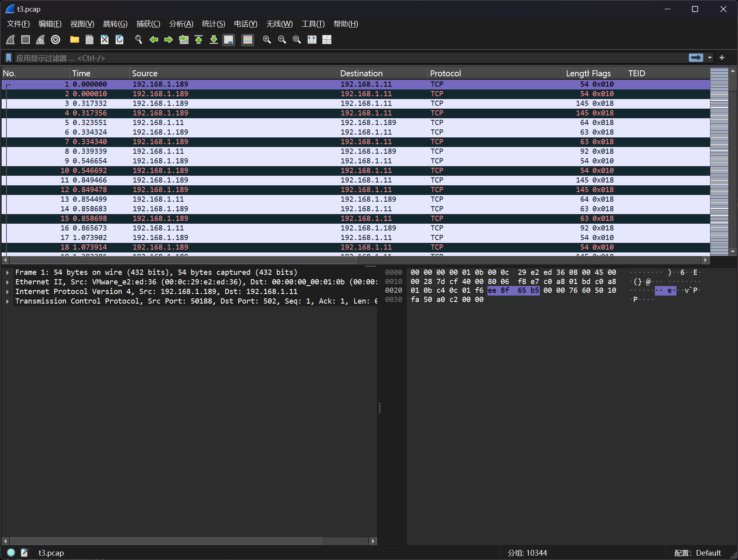This screenshot has width=738, height=560.
Task: Jump to the first packet
Action: pos(199,40)
